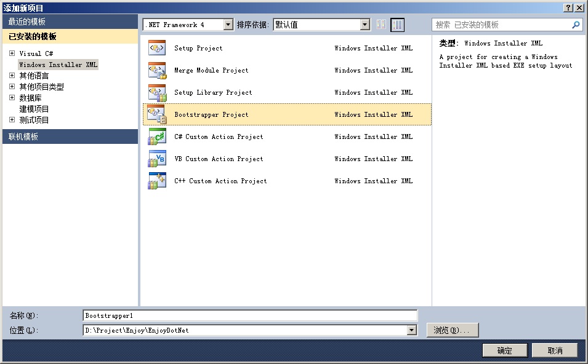
Task: Select the C++ Custom Action Project text
Action: (220, 181)
